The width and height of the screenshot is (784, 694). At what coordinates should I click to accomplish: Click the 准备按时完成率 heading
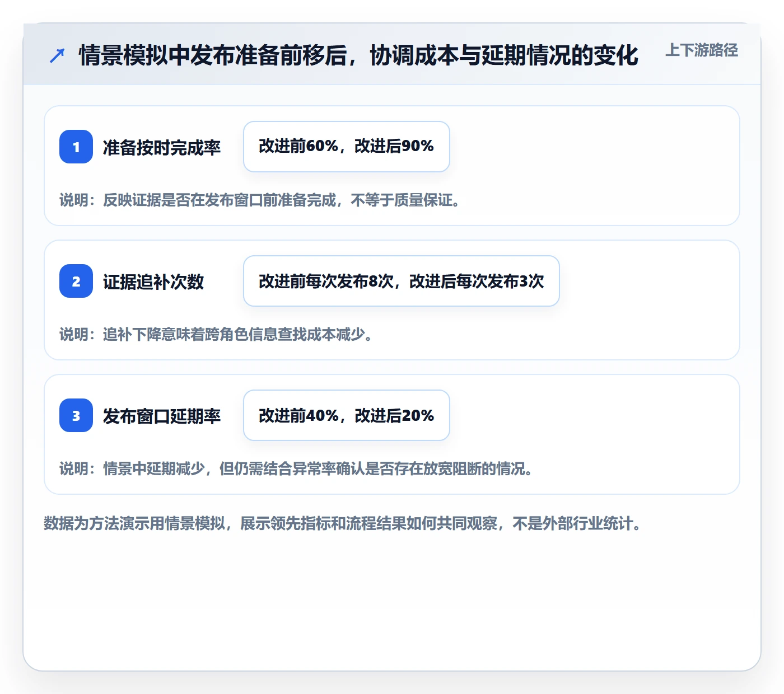pyautogui.click(x=162, y=147)
